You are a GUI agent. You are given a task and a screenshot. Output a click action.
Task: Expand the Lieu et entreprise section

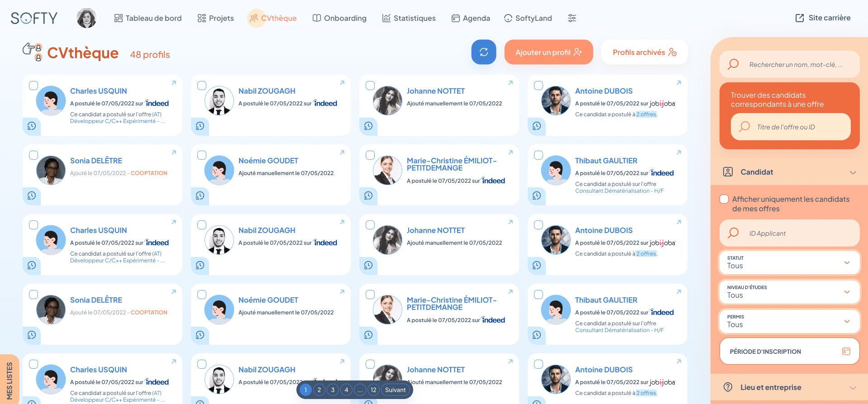[x=789, y=387]
